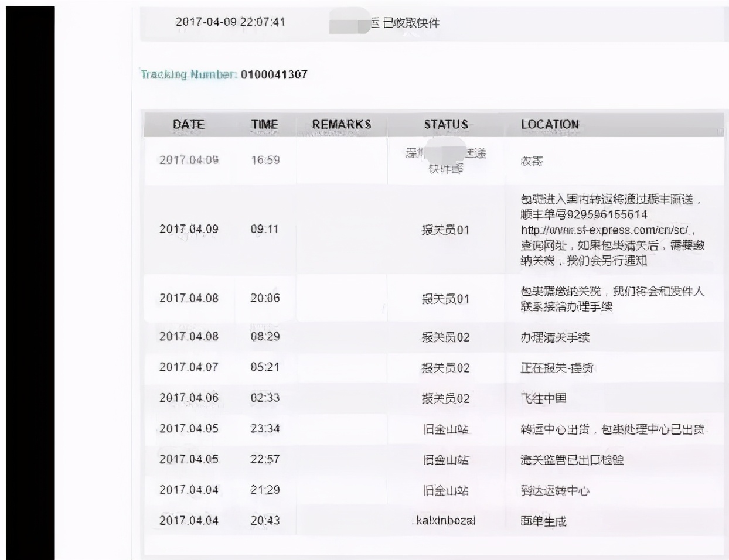This screenshot has width=729, height=560.
Task: Click the '报关员01' status for 2017.04.09
Action: [x=447, y=228]
